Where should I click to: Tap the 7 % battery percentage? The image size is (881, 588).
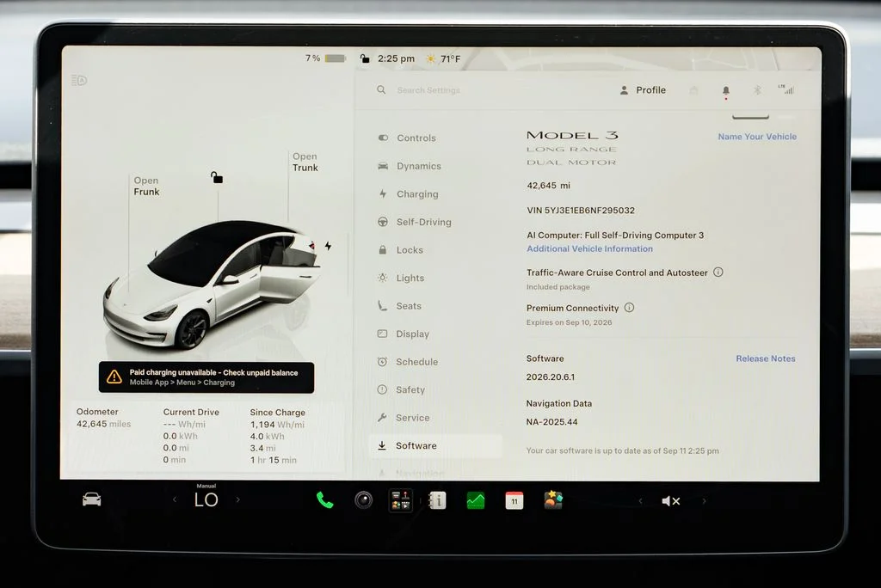click(x=313, y=58)
